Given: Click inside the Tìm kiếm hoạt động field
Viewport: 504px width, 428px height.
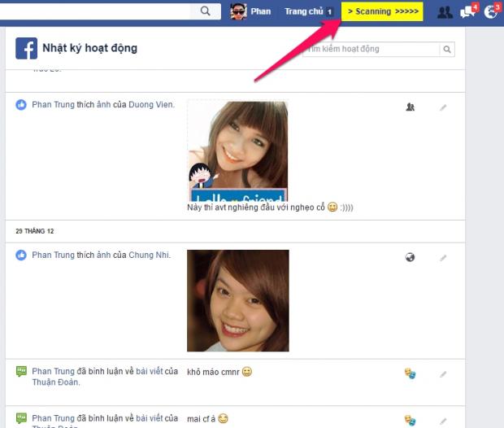Looking at the screenshot, I should (x=370, y=50).
